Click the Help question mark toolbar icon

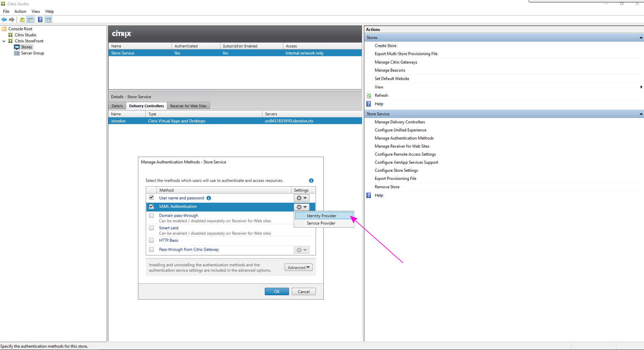coord(40,20)
